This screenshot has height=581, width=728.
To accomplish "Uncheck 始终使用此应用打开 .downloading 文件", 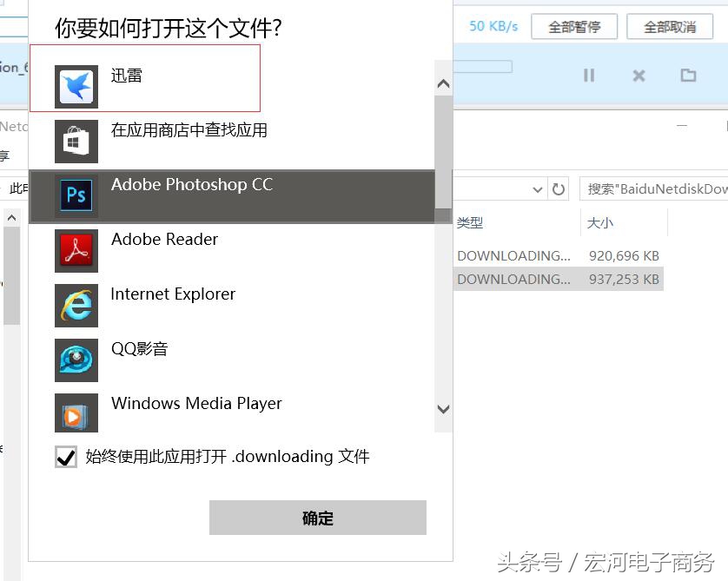I will (x=65, y=457).
